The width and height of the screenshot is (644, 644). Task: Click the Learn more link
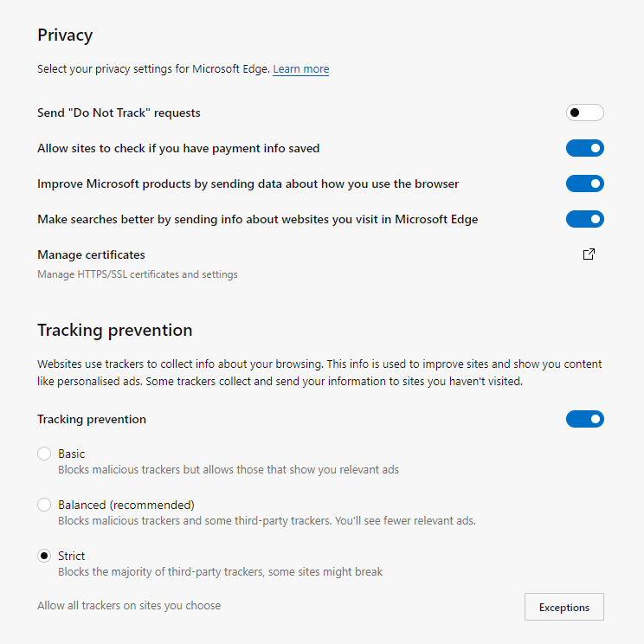pyautogui.click(x=300, y=69)
